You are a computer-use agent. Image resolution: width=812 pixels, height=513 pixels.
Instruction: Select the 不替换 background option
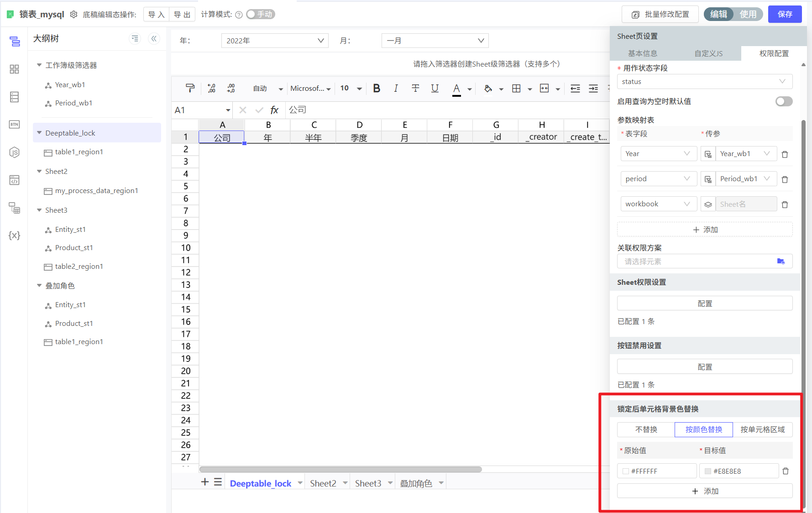(646, 429)
